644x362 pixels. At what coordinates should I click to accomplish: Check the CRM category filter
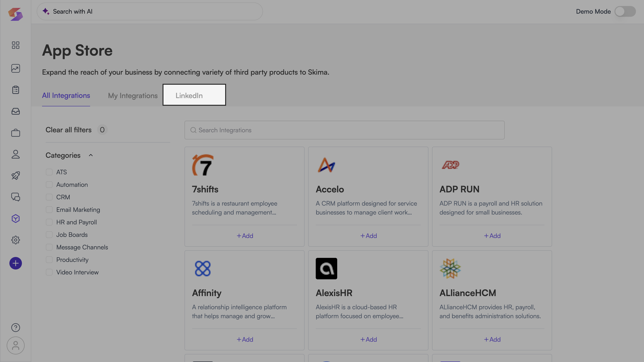pos(49,197)
